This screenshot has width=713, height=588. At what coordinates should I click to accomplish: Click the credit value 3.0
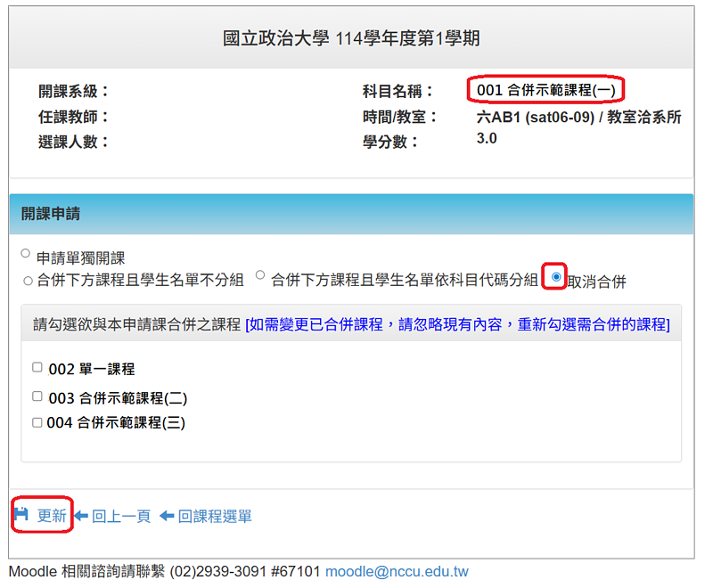(x=487, y=138)
